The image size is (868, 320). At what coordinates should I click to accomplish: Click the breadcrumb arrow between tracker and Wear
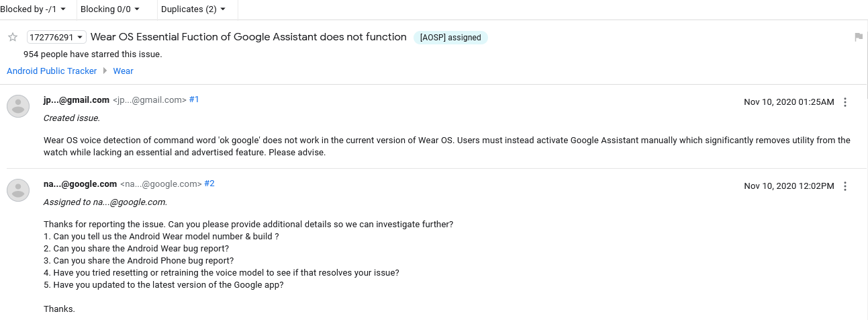pyautogui.click(x=105, y=71)
